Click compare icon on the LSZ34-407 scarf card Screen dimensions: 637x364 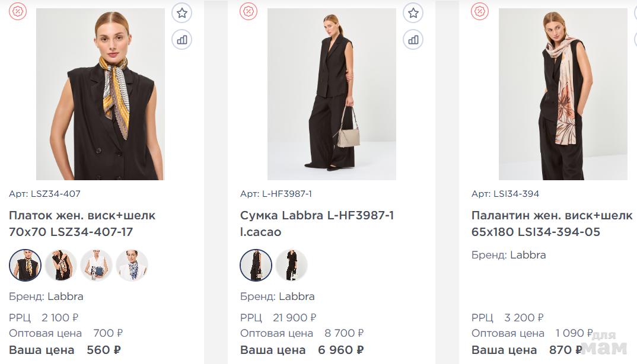click(x=182, y=40)
